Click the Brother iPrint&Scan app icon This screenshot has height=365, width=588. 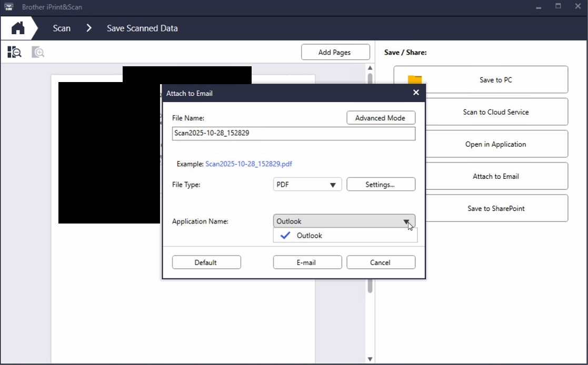[x=9, y=7]
